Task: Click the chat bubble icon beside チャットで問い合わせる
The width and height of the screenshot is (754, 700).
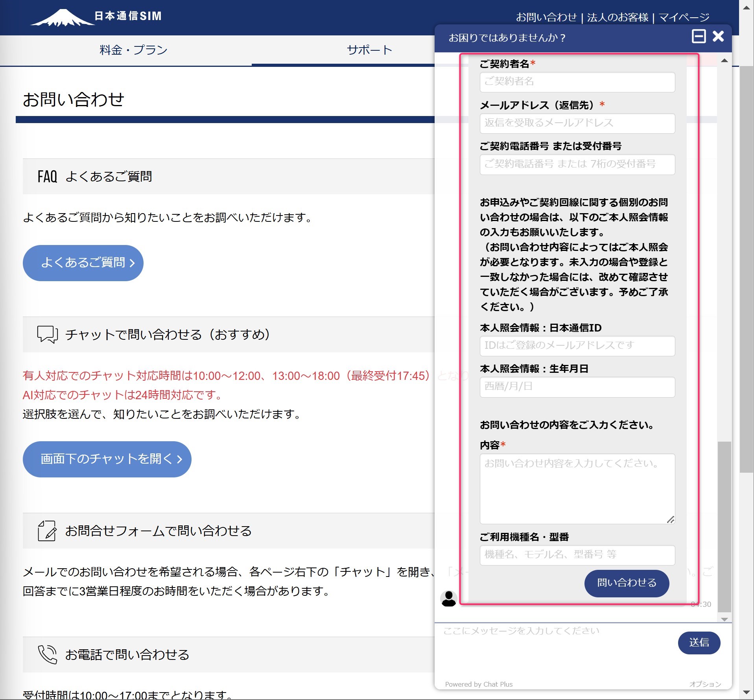Action: point(48,334)
